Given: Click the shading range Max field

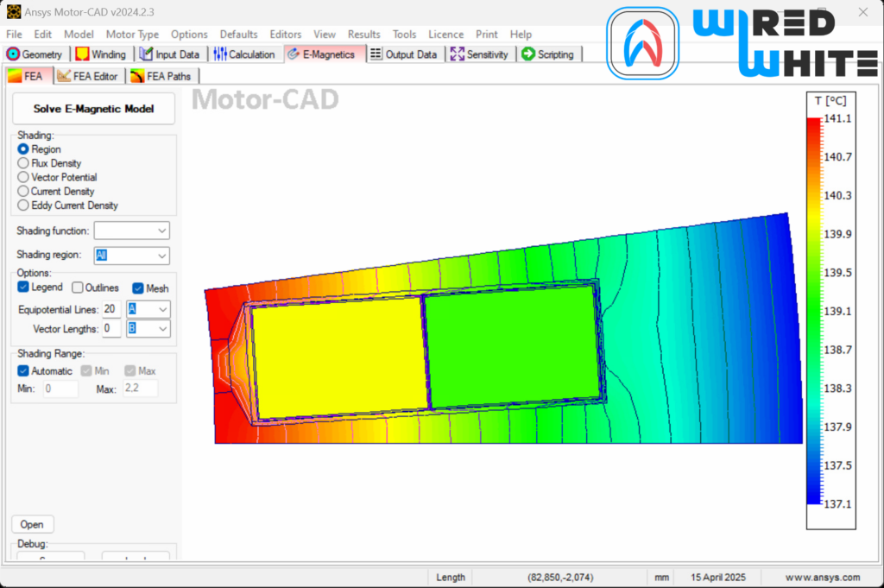Looking at the screenshot, I should tap(141, 388).
